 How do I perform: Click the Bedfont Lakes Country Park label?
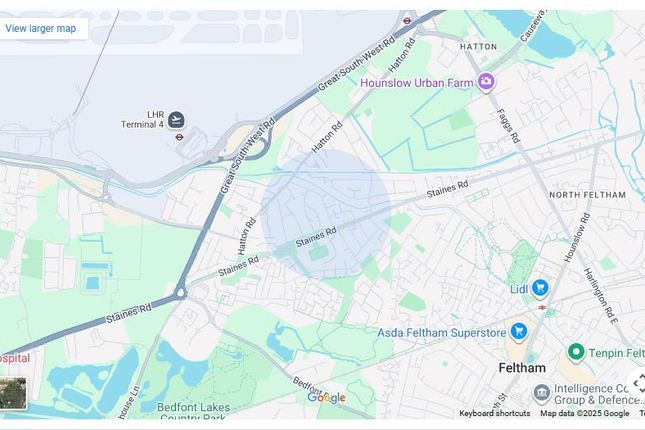[x=193, y=411]
